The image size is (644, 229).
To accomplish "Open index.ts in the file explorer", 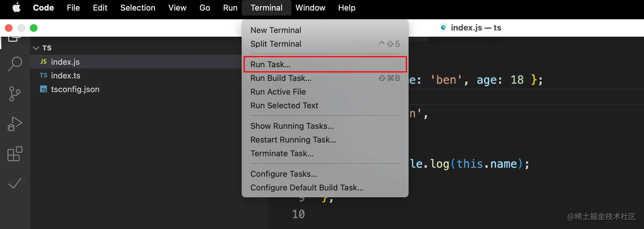I will pos(66,75).
